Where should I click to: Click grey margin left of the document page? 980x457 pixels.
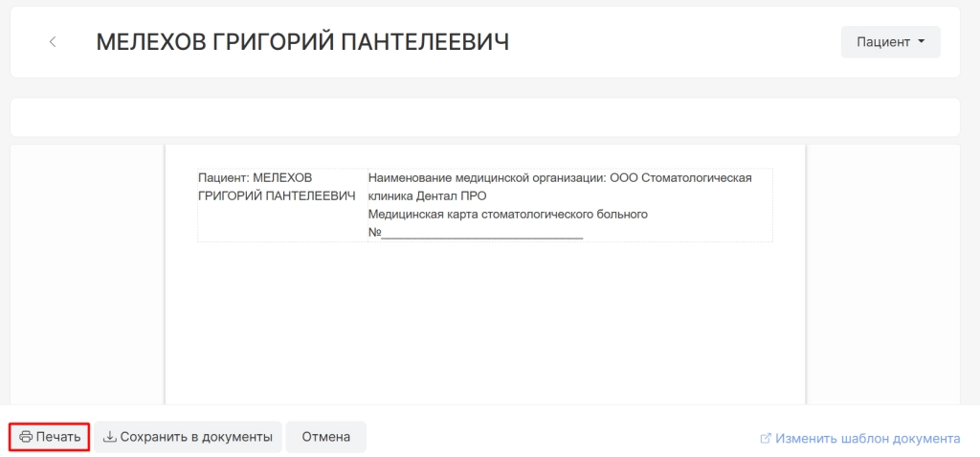point(86,278)
